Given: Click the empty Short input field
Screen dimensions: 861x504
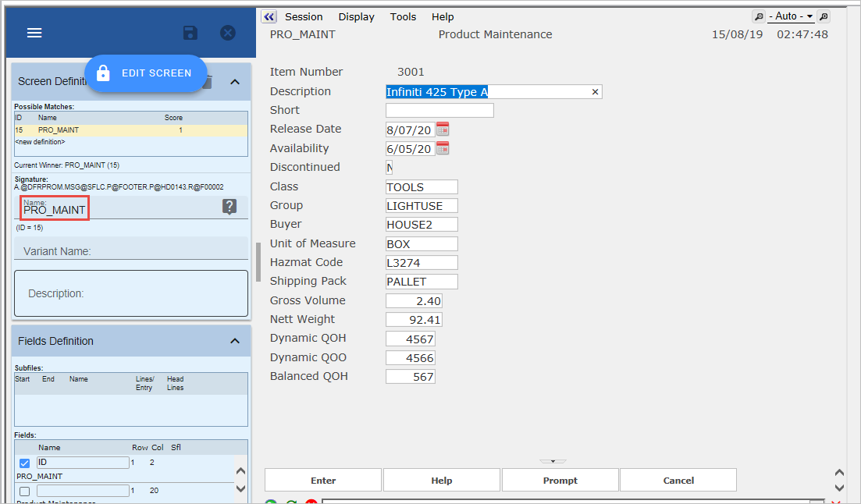Looking at the screenshot, I should point(439,110).
